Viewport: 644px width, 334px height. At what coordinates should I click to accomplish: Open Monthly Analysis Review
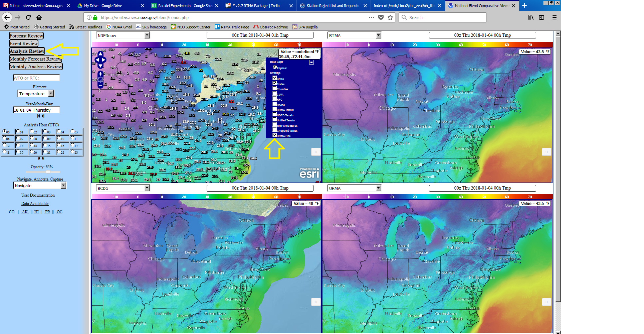coord(36,67)
